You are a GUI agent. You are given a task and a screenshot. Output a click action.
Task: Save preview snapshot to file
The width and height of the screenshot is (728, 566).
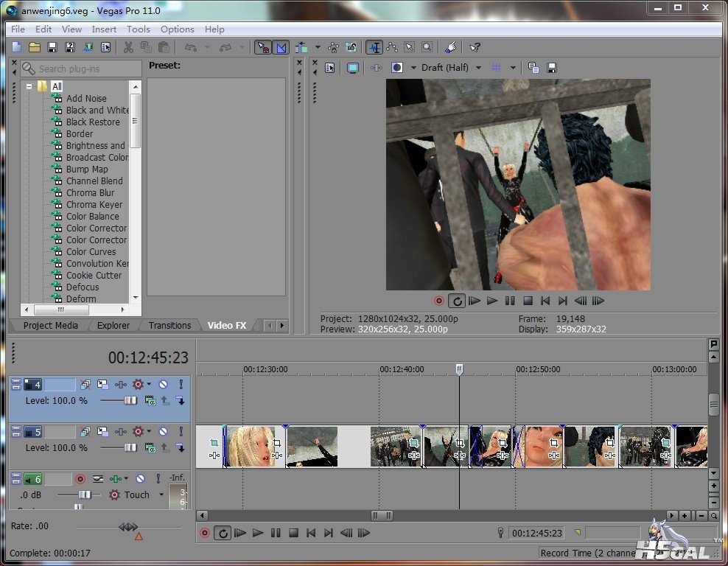click(x=552, y=68)
